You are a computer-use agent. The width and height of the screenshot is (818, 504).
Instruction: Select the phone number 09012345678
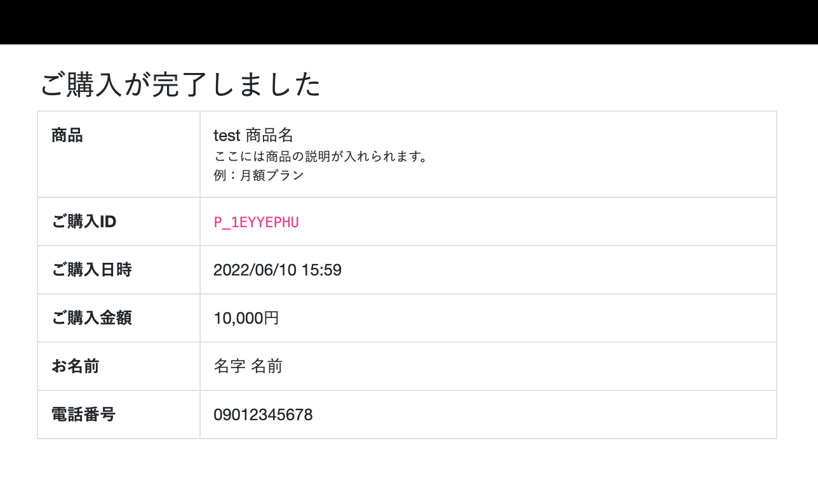pos(263,415)
